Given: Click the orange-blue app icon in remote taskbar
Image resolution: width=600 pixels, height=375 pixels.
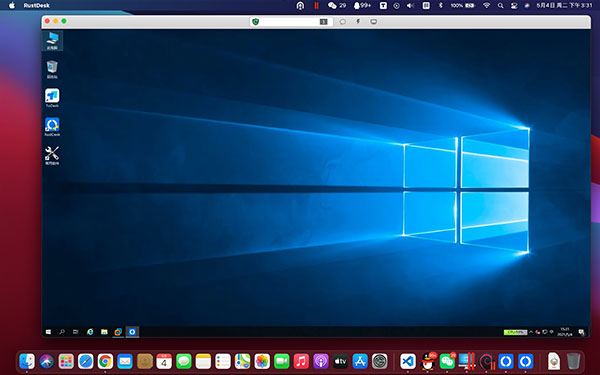Looking at the screenshot, I should [x=118, y=332].
